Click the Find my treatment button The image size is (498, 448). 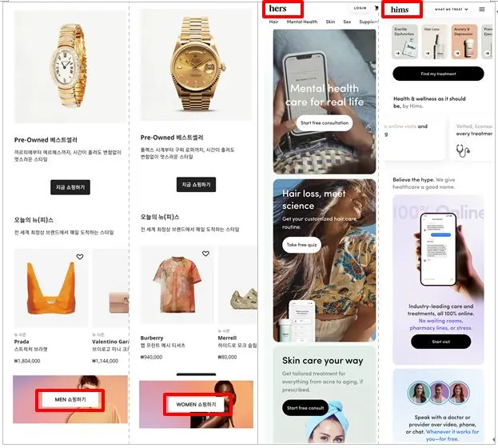[438, 74]
